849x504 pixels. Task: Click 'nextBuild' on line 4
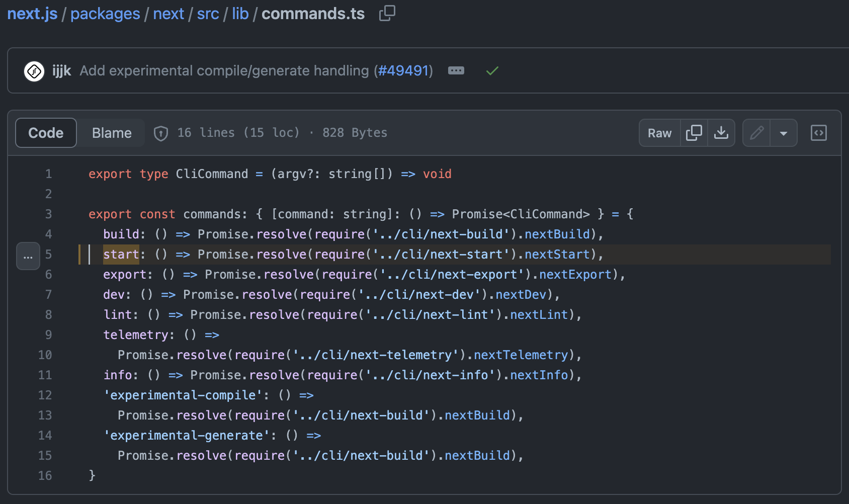[557, 234]
